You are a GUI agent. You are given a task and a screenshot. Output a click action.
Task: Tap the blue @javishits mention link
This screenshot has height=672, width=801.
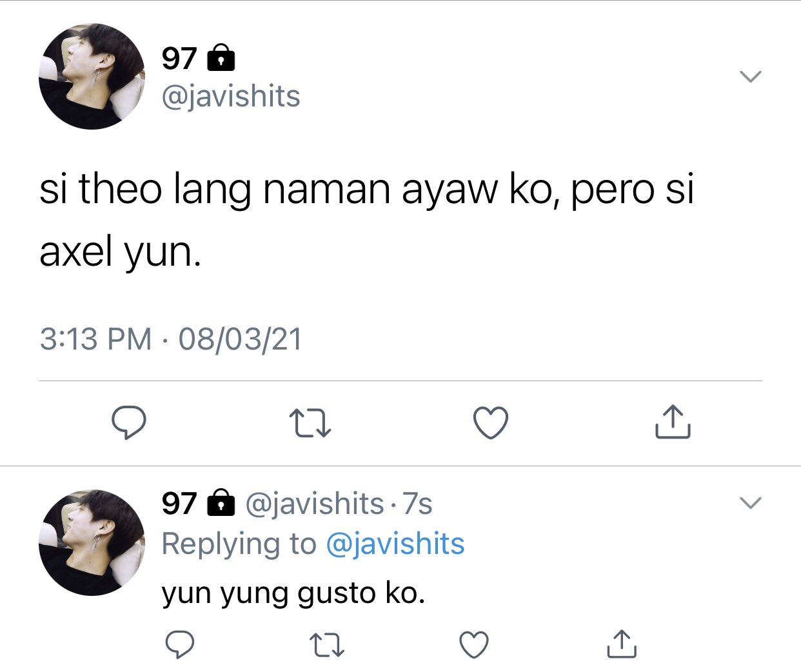[395, 544]
